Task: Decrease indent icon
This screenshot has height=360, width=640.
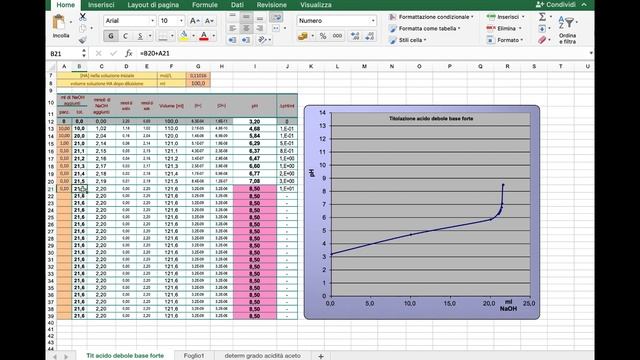Action: click(232, 40)
